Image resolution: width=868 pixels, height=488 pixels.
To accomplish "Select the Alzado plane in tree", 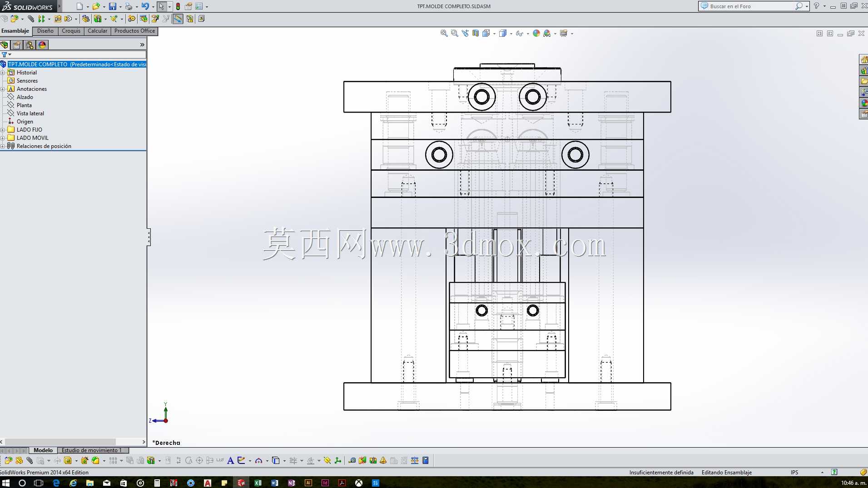I will coord(25,97).
